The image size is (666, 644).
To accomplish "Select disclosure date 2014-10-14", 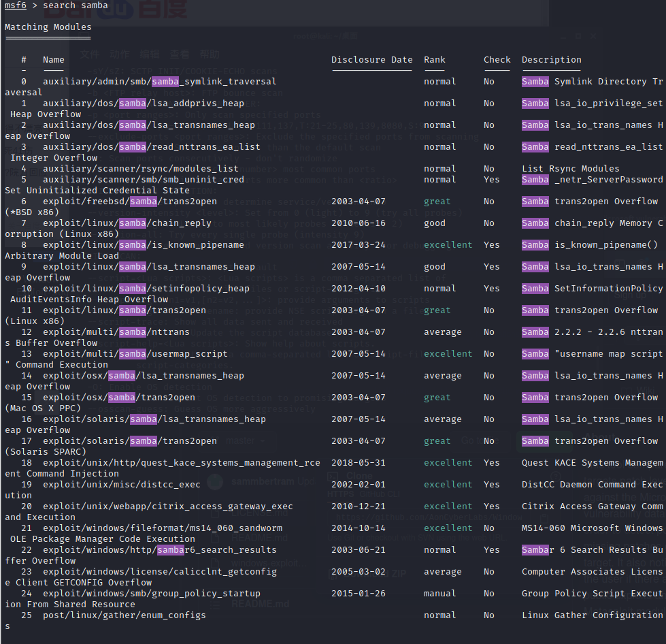I will tap(359, 528).
